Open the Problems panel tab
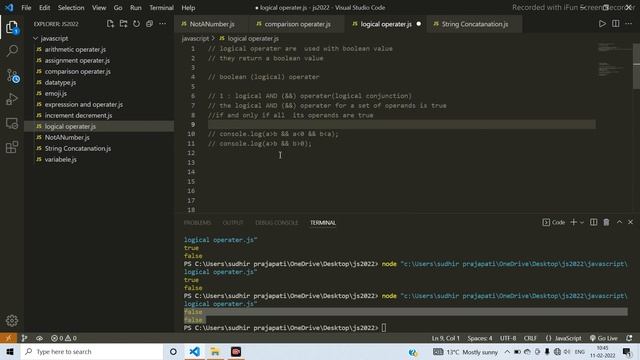This screenshot has height=360, width=640. click(x=198, y=222)
